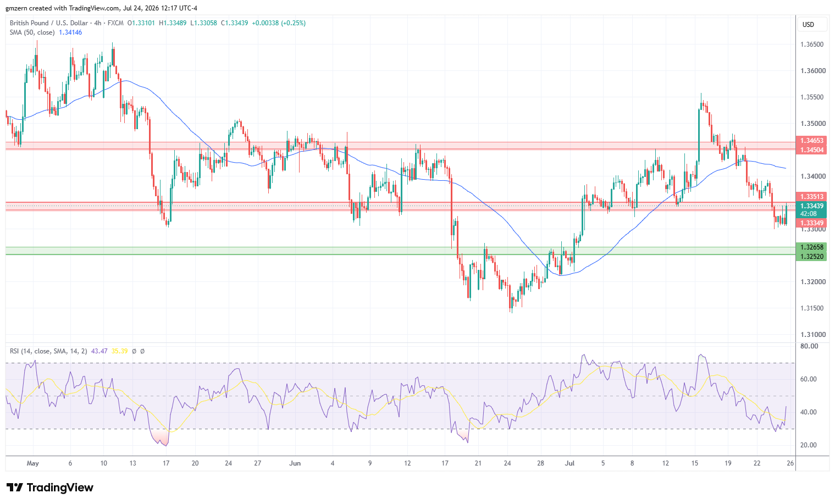Screen dimensions: 835x504
Task: Select the green support zone rectangle on chart
Action: click(x=400, y=251)
